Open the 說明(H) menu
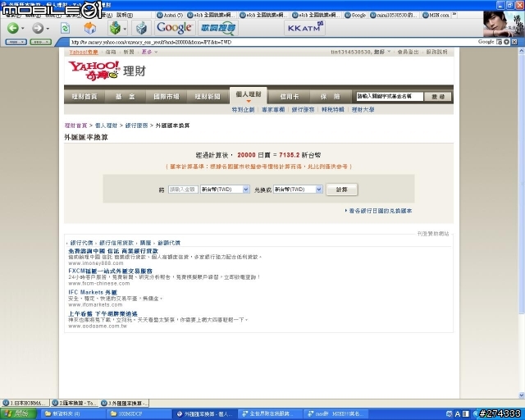Viewport: 525px width, 420px height. click(x=125, y=15)
